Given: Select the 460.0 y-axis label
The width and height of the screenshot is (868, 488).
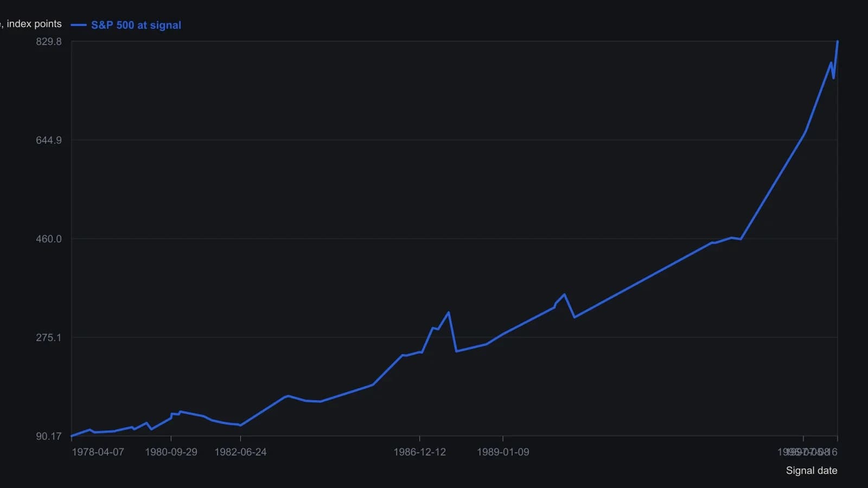Looking at the screenshot, I should 49,239.
